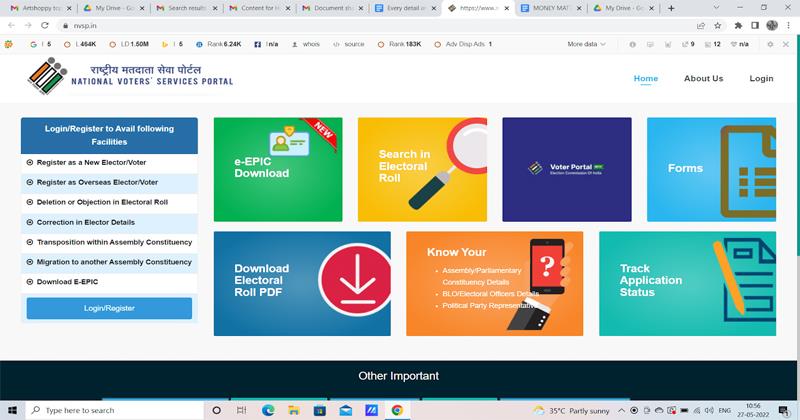
Task: Select Migration to another Assembly Constituency
Action: click(x=109, y=262)
